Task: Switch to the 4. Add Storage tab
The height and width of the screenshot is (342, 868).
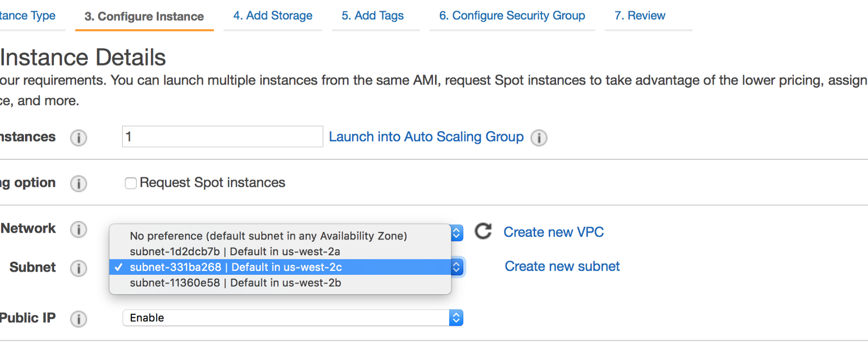Action: click(x=273, y=16)
